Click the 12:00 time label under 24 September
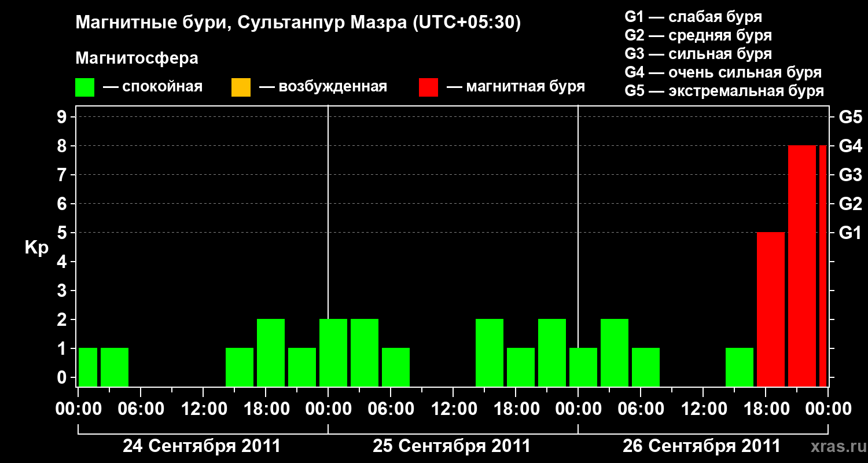The height and width of the screenshot is (463, 868). 203,409
